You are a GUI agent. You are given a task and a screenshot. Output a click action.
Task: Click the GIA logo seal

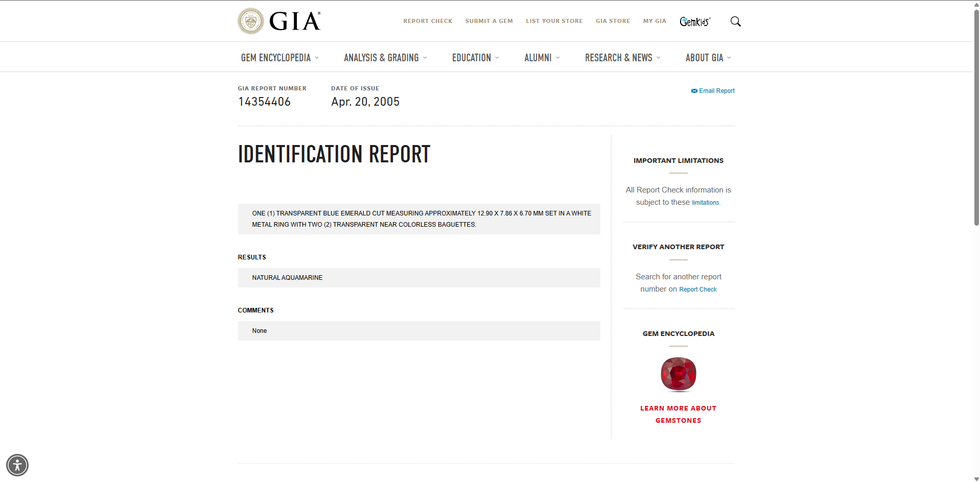[250, 21]
